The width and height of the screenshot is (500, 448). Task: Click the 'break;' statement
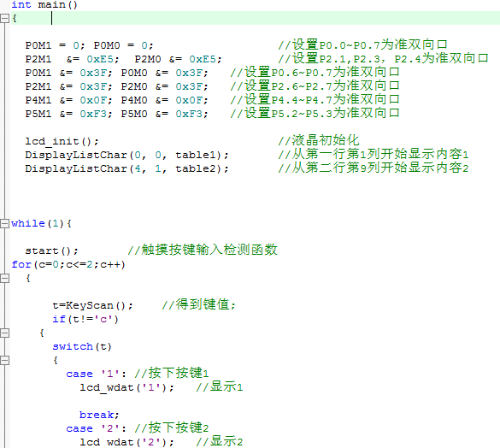(x=99, y=415)
